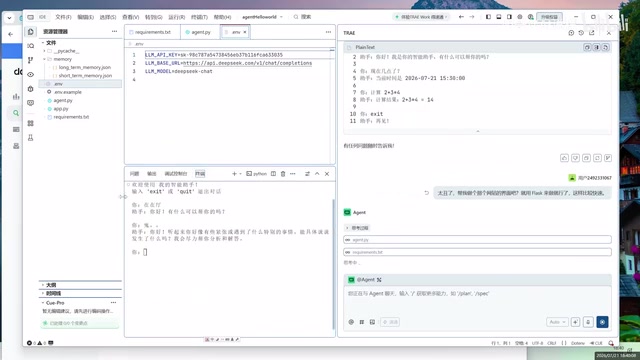This screenshot has width=640, height=360.
Task: Click the three-dots menu of the resource manager
Action: click(114, 31)
